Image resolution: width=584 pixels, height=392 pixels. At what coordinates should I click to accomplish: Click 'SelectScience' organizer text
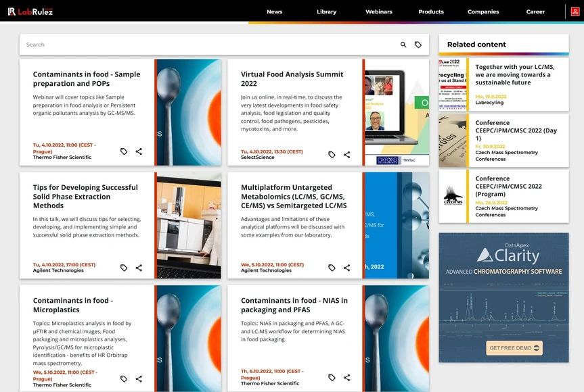tap(257, 157)
